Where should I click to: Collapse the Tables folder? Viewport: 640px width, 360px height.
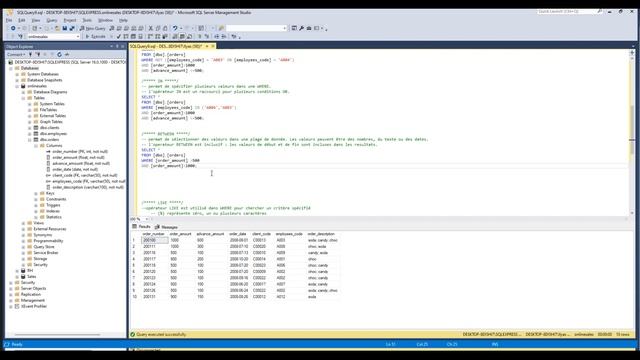point(23,98)
